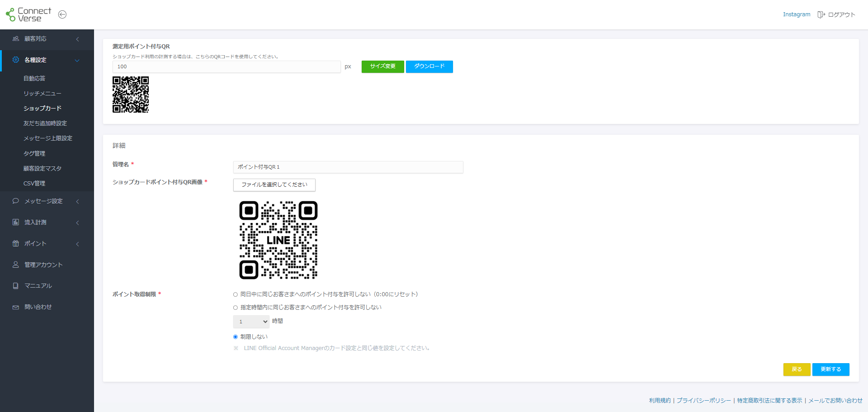Open the プライバシーポリシー footer link

click(703, 401)
